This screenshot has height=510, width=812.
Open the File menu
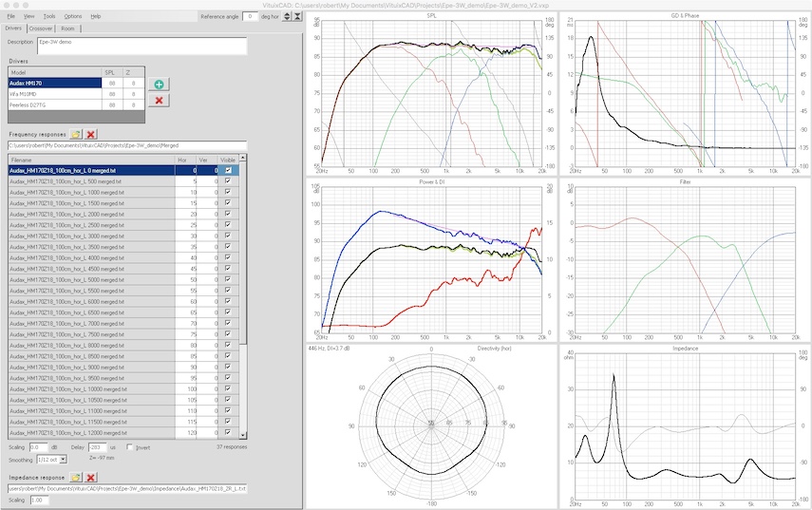(10, 16)
